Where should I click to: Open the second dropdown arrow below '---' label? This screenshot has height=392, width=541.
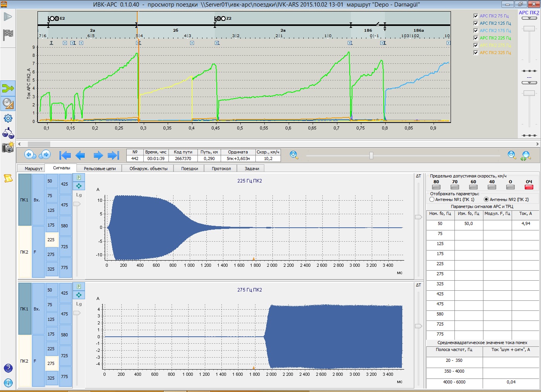(529, 83)
